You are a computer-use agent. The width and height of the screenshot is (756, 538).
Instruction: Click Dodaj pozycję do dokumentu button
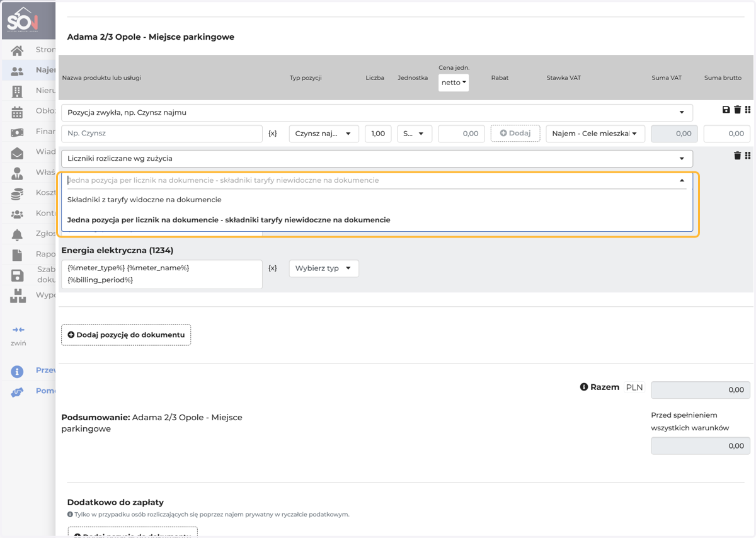tap(126, 335)
